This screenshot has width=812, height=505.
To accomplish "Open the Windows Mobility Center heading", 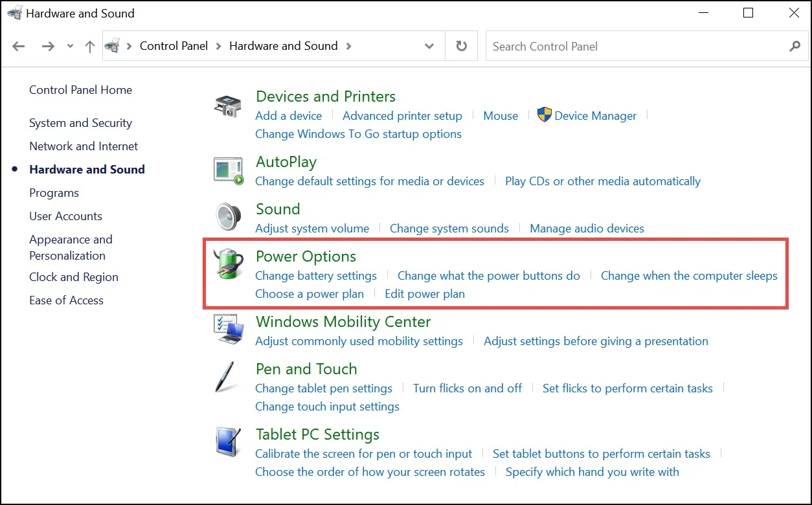I will point(343,322).
